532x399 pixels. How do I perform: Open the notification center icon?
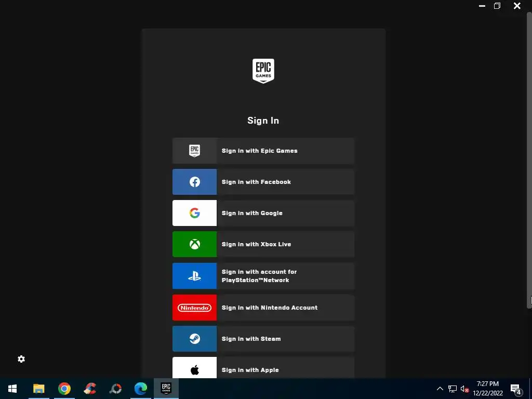(x=516, y=389)
